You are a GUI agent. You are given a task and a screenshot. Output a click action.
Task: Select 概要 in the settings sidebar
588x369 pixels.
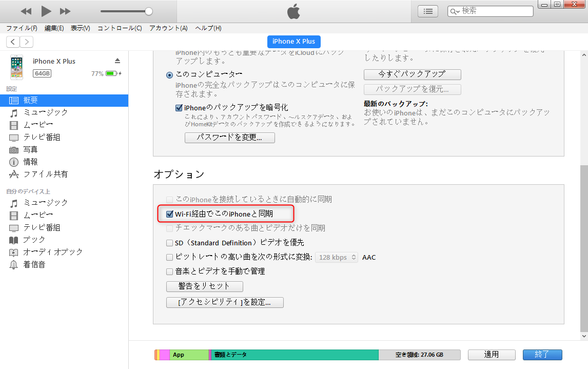click(x=64, y=100)
